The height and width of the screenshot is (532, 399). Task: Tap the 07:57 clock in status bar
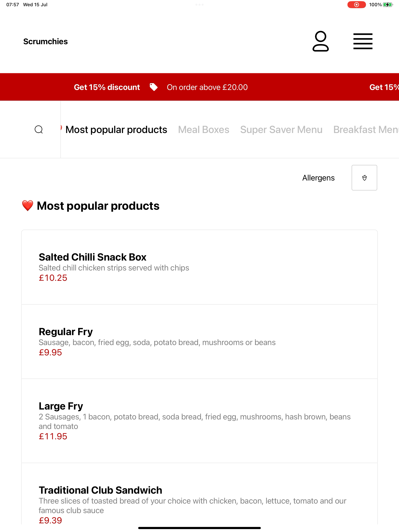click(x=12, y=4)
